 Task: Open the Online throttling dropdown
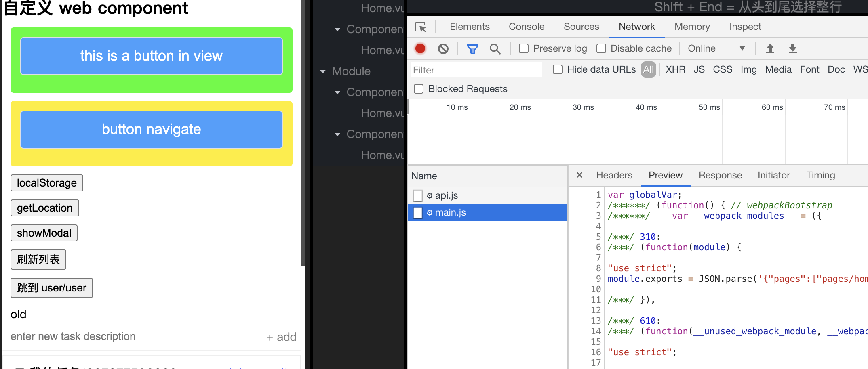pos(716,48)
